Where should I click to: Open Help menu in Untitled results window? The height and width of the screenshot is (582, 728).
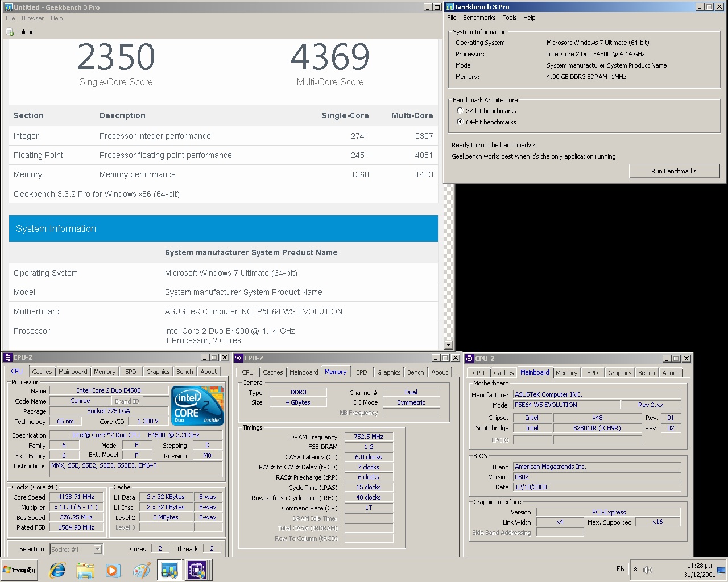click(57, 18)
